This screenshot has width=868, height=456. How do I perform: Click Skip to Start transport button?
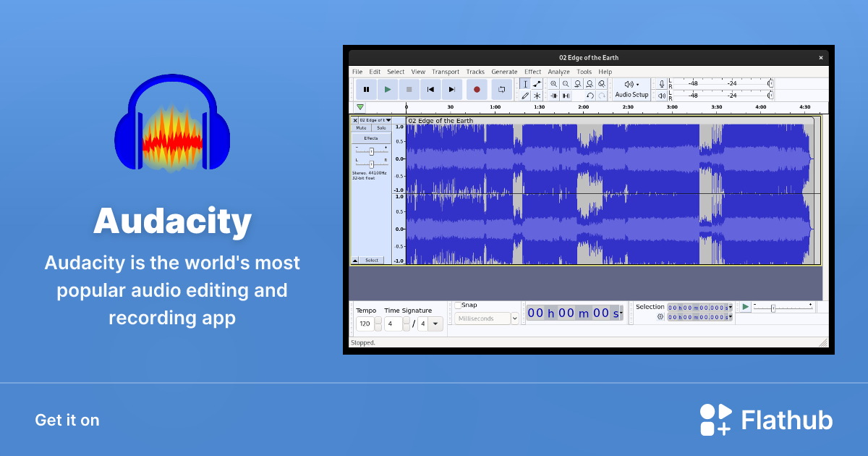click(x=430, y=88)
